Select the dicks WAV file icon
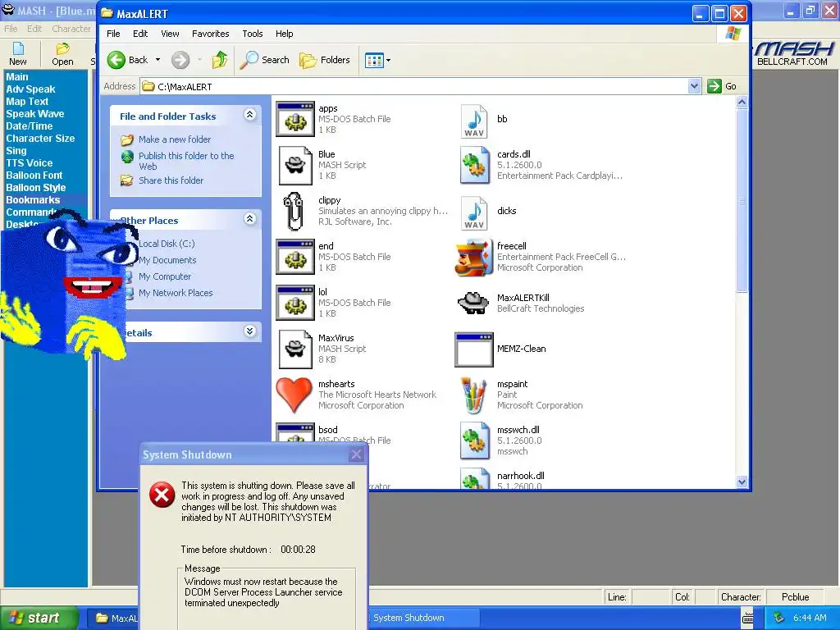The height and width of the screenshot is (630, 840). [x=473, y=213]
